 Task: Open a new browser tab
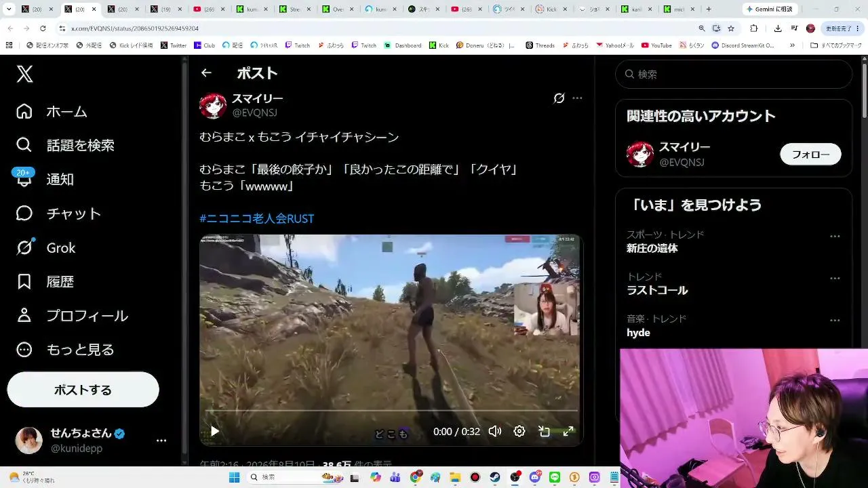pyautogui.click(x=709, y=9)
